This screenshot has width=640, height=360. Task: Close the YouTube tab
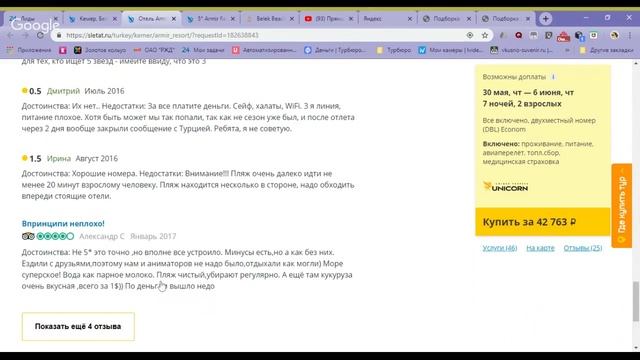pos(351,19)
